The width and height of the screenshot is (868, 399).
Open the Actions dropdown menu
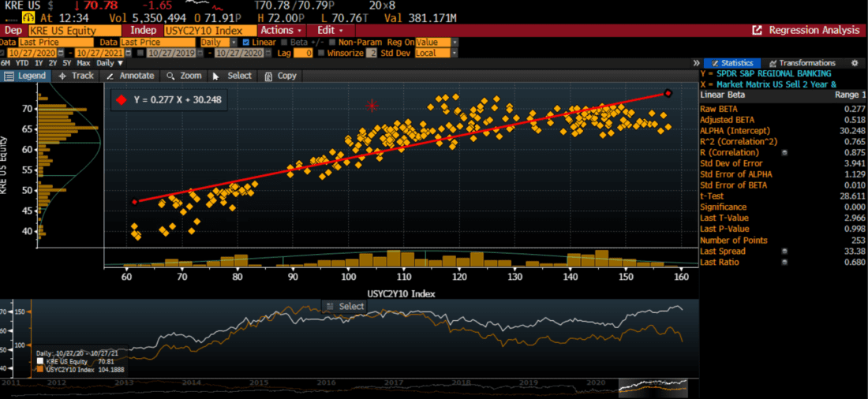[281, 31]
